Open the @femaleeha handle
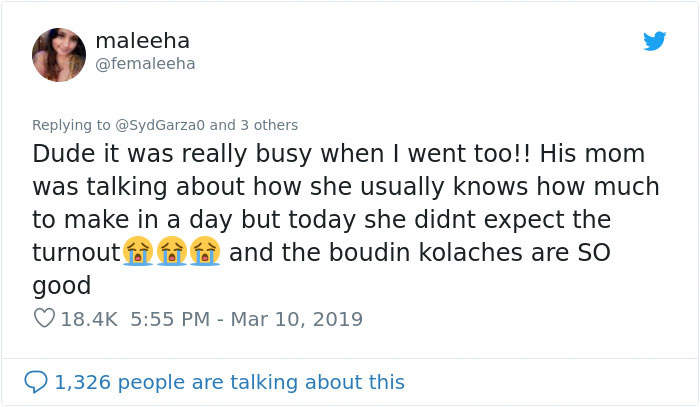 click(145, 64)
